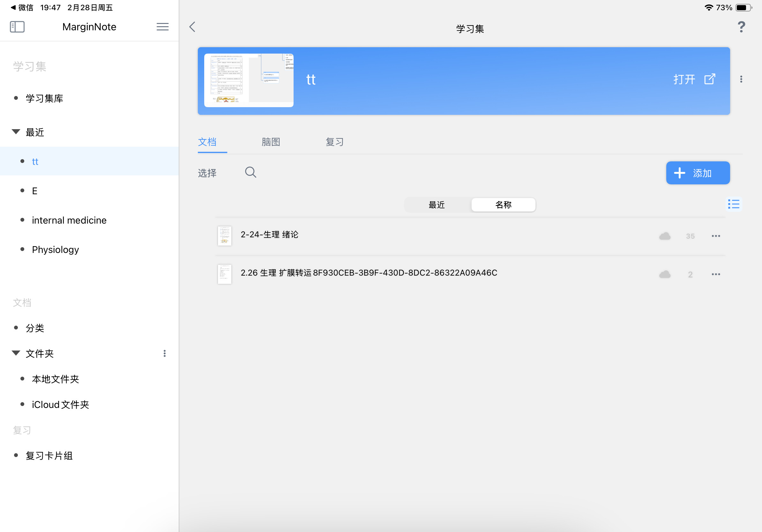Open the help question mark
Screen dimensions: 762x532
coord(741,27)
